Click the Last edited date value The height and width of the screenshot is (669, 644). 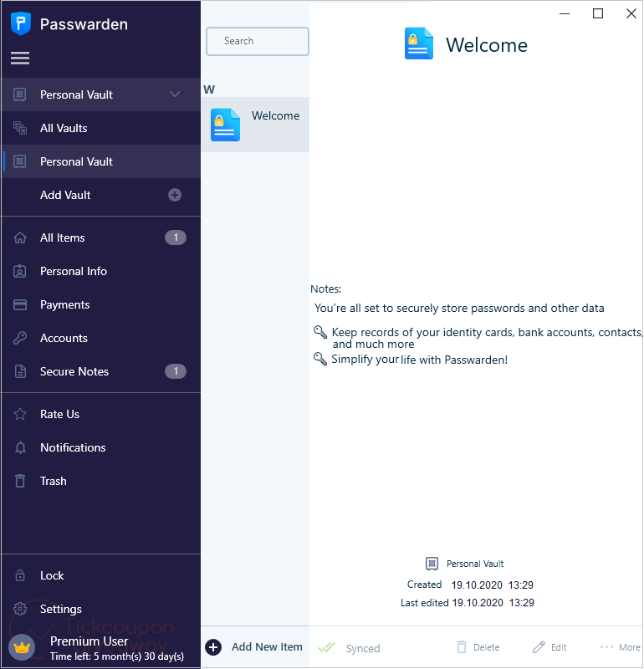[493, 602]
